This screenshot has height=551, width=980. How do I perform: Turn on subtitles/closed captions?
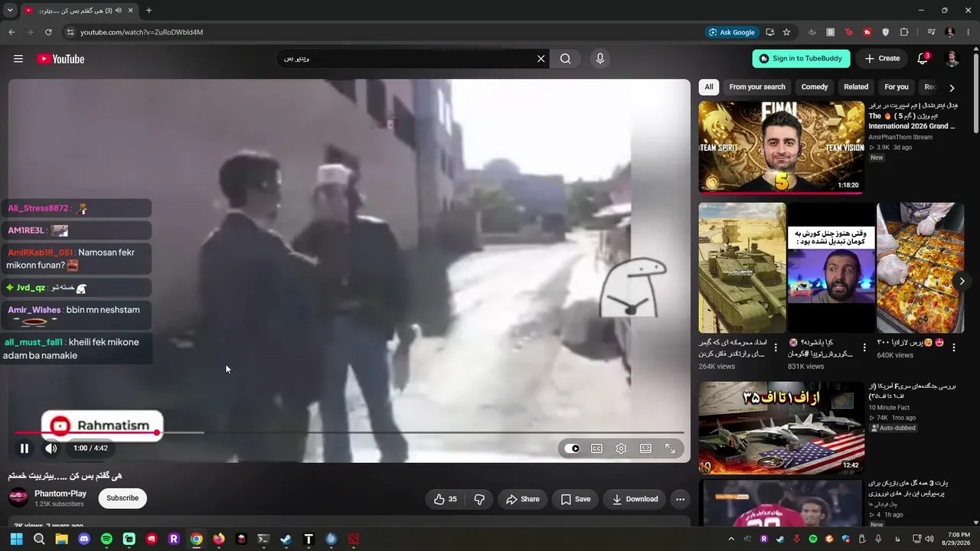click(596, 448)
